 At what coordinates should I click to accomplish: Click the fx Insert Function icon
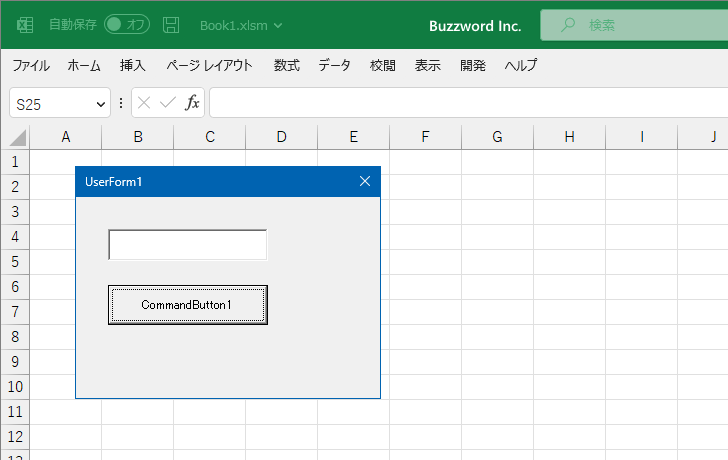pos(192,103)
